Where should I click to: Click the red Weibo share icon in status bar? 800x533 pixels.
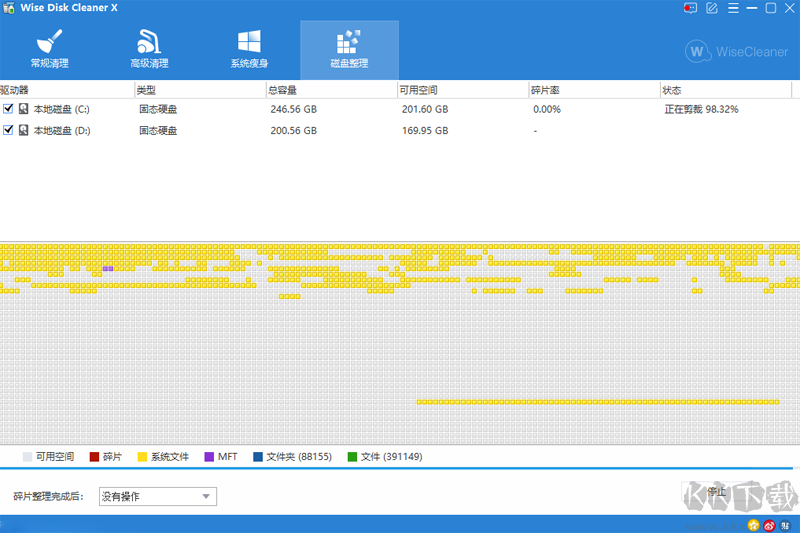pos(769,525)
